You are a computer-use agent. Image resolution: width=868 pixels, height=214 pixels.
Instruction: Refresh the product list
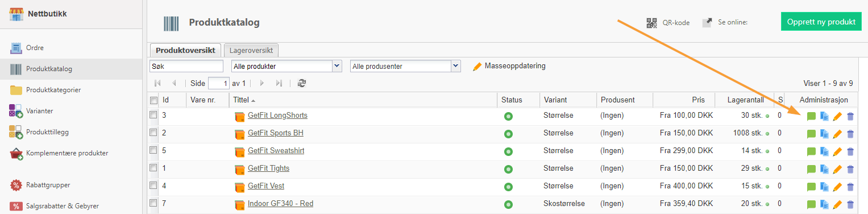coord(302,83)
